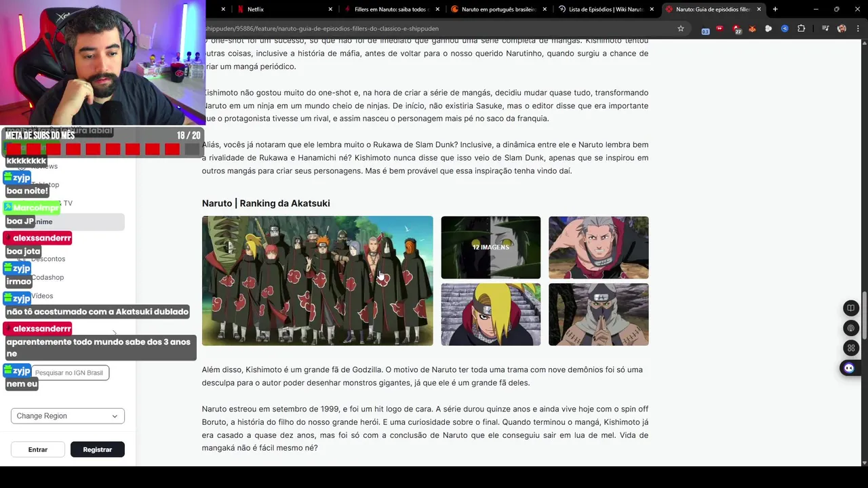Open the Chrome profile avatar

coord(842,28)
